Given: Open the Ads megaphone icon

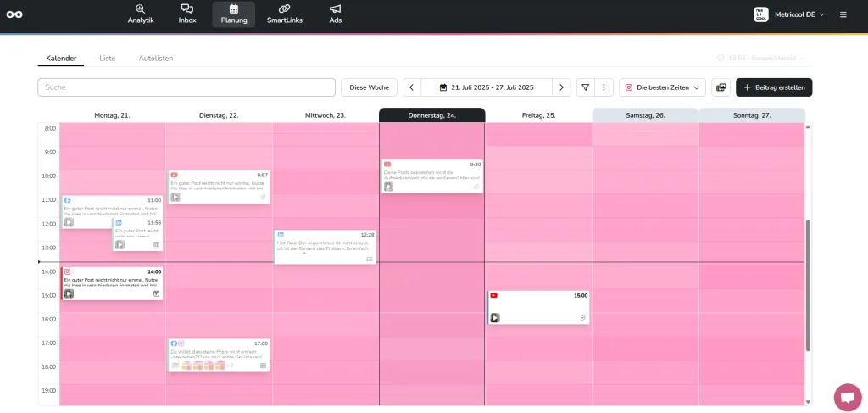Looking at the screenshot, I should (x=336, y=9).
